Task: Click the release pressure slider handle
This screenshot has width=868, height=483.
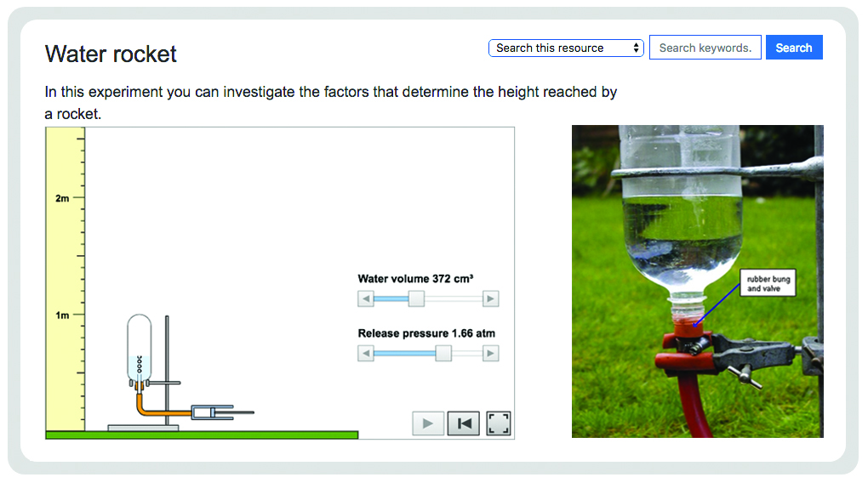Action: click(x=443, y=353)
